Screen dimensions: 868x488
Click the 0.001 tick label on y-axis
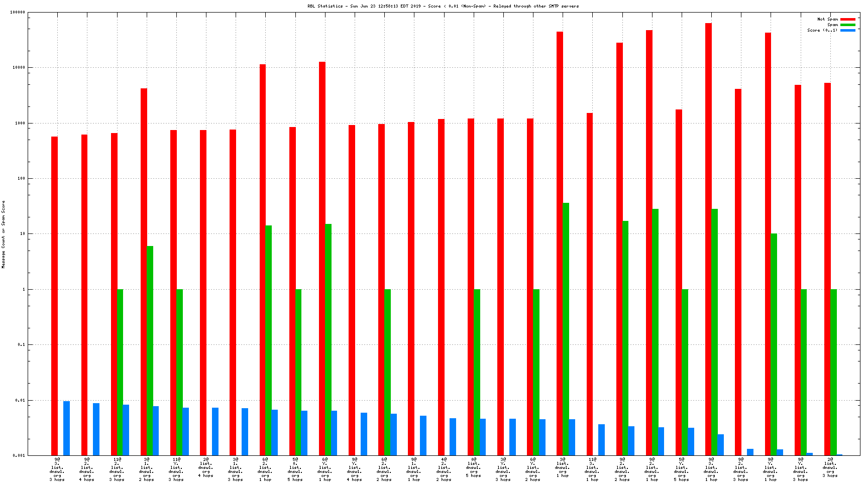pos(19,455)
